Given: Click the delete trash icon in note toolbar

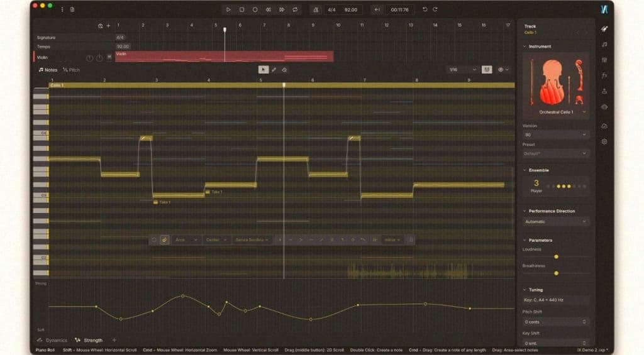Looking at the screenshot, I should (x=410, y=239).
